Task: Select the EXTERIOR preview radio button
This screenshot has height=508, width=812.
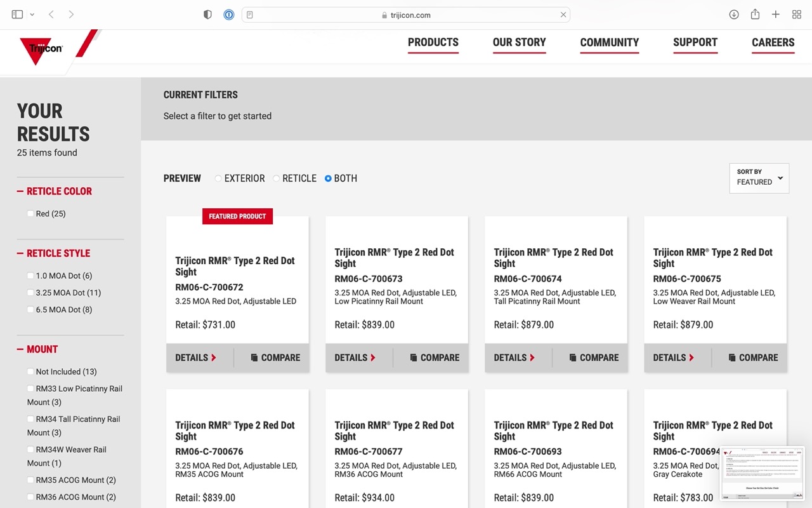Action: click(x=218, y=178)
